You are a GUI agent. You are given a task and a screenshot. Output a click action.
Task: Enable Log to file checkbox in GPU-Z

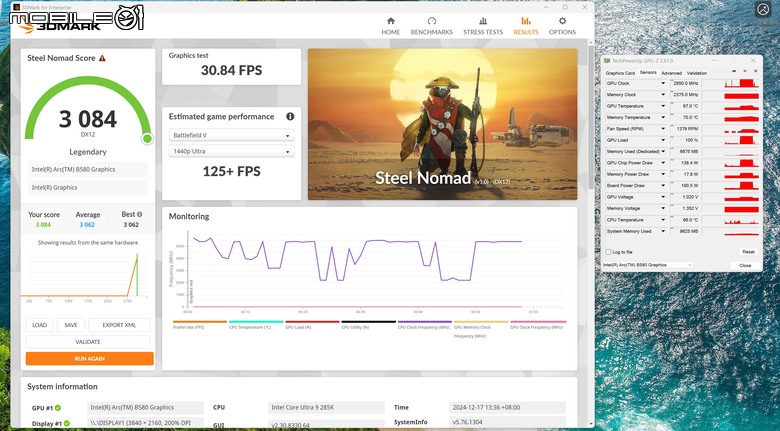pyautogui.click(x=608, y=252)
